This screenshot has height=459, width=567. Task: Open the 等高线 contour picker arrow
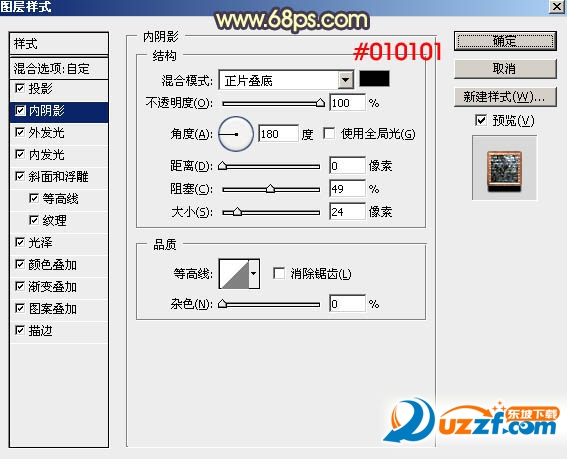pos(254,273)
